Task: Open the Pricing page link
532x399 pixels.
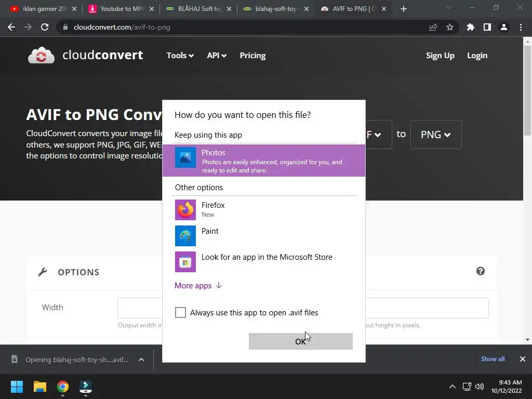Action: (253, 55)
